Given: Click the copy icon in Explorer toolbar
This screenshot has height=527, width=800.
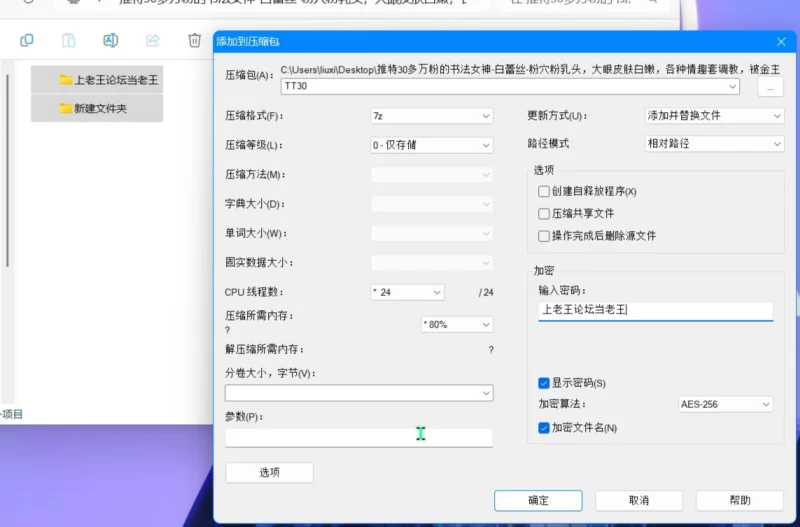Looking at the screenshot, I should click(27, 40).
